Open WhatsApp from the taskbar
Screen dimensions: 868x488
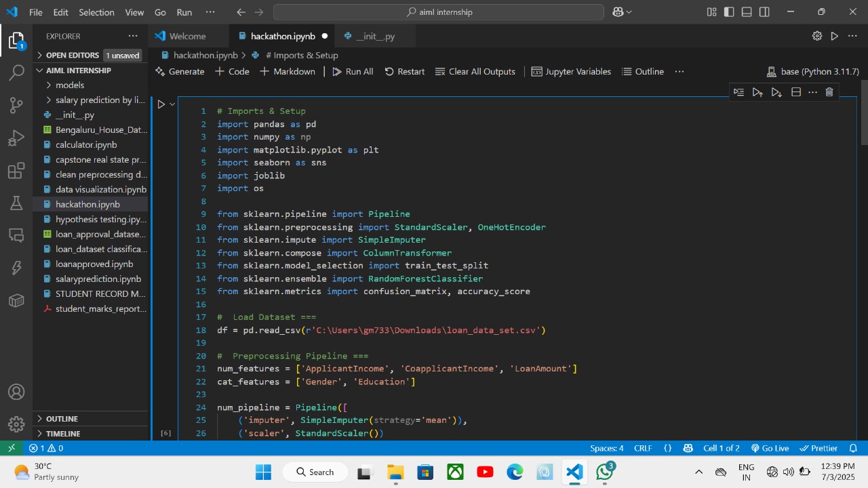(605, 472)
